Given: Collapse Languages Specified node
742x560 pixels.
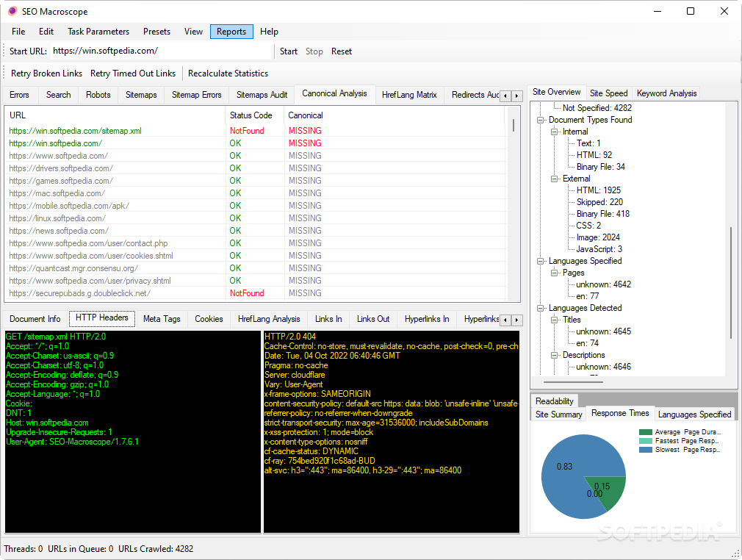Looking at the screenshot, I should point(541,262).
